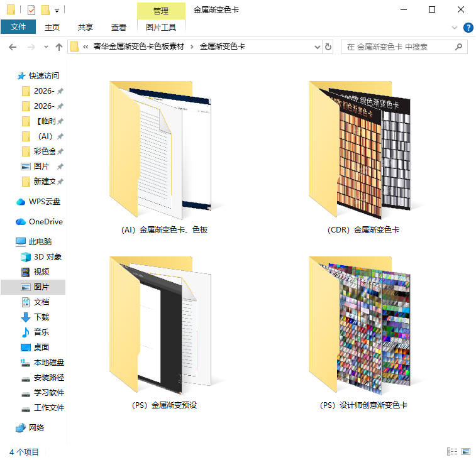Select 3D 对象 in navigation pane

pos(47,257)
